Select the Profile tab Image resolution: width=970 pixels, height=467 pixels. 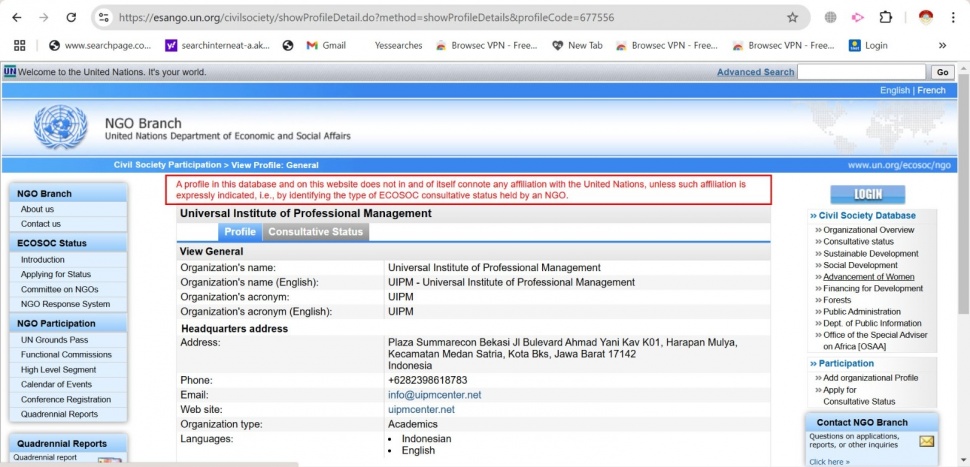pyautogui.click(x=240, y=232)
